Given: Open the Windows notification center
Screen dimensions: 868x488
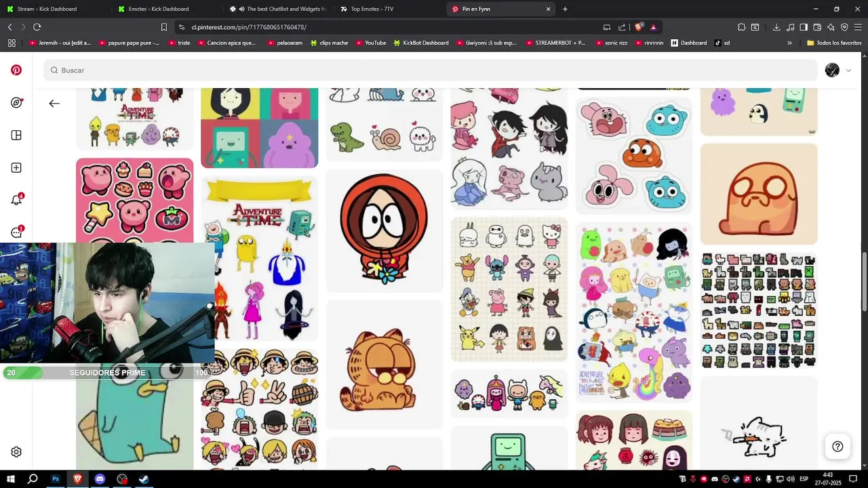Looking at the screenshot, I should click(x=853, y=479).
